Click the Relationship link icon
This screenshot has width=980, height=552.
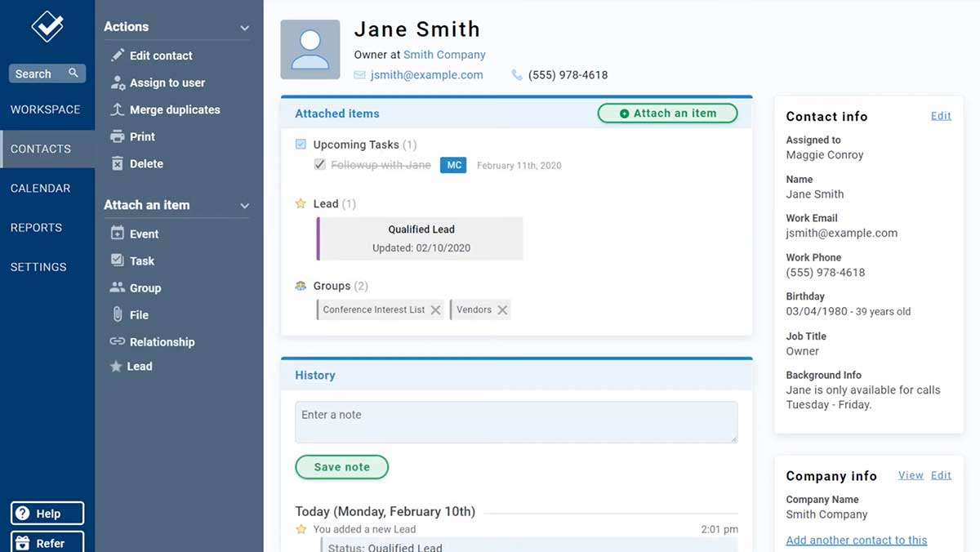point(117,341)
